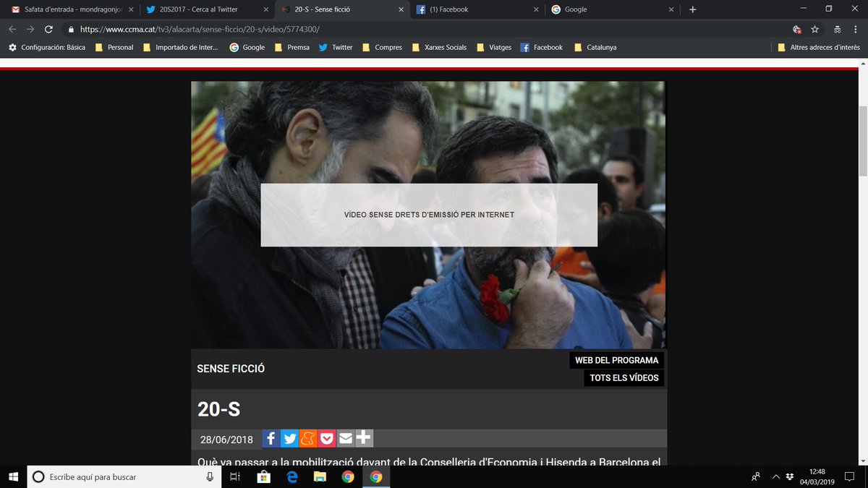Open more sharing options with the plus icon
The image size is (868, 488).
tap(364, 438)
